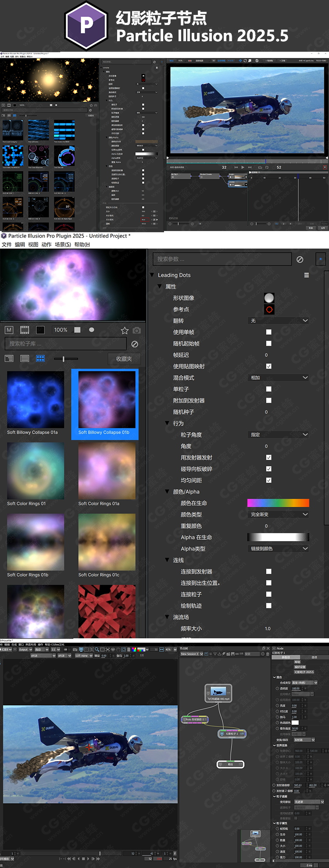
Task: Uncheck the 用发射器发射 checkbox
Action: (x=269, y=458)
